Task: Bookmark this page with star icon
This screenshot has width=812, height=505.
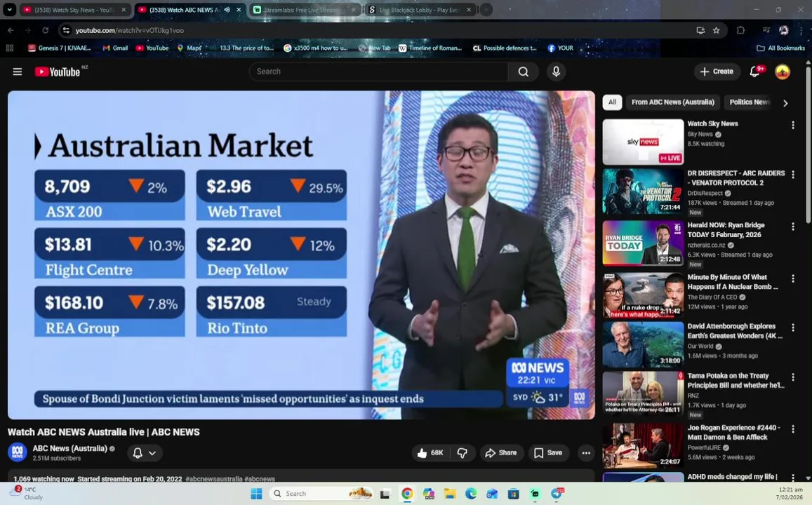Action: [x=716, y=31]
